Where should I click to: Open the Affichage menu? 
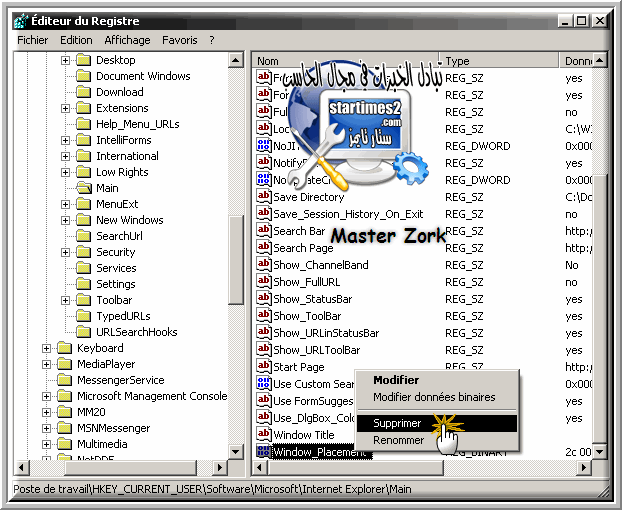tap(127, 40)
